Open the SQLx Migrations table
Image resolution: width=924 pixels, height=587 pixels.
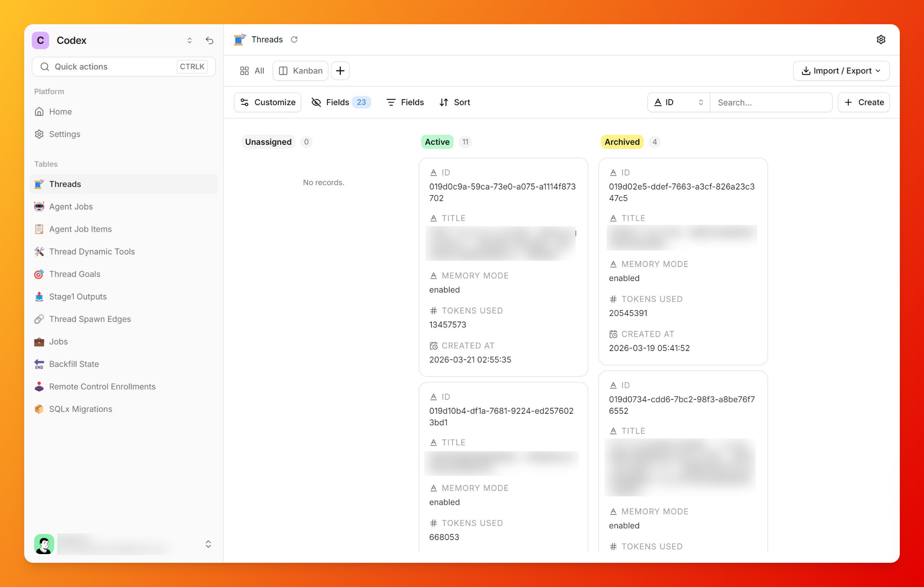(x=124, y=409)
